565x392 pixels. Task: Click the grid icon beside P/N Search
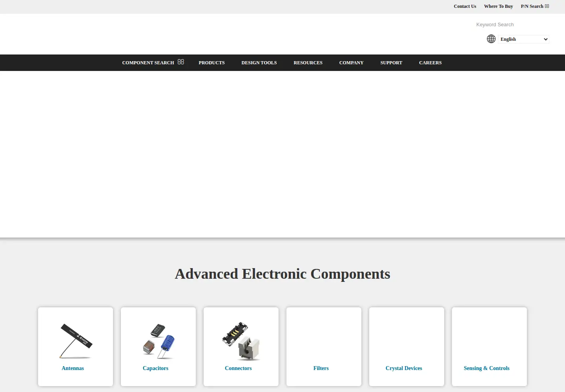(x=547, y=6)
